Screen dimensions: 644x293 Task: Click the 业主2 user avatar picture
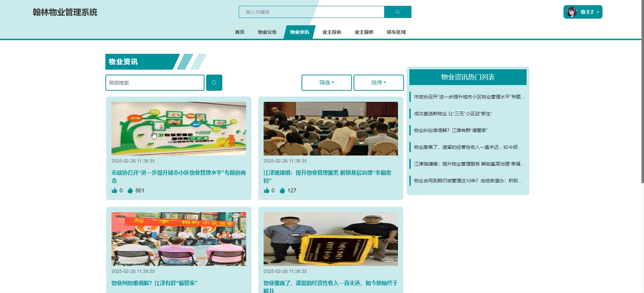tap(571, 12)
